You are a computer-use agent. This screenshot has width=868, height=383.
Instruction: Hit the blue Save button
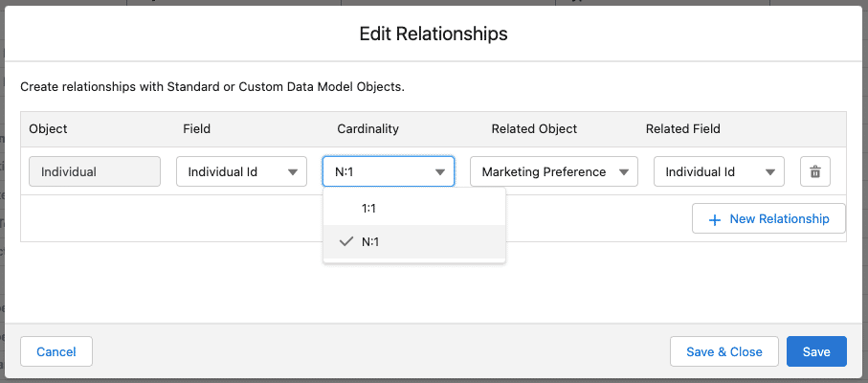point(816,351)
